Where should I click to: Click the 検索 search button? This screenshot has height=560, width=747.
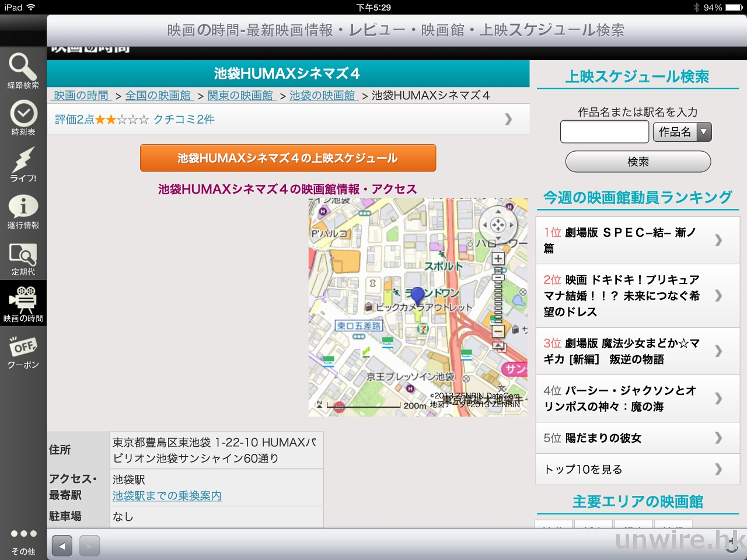[x=638, y=162]
